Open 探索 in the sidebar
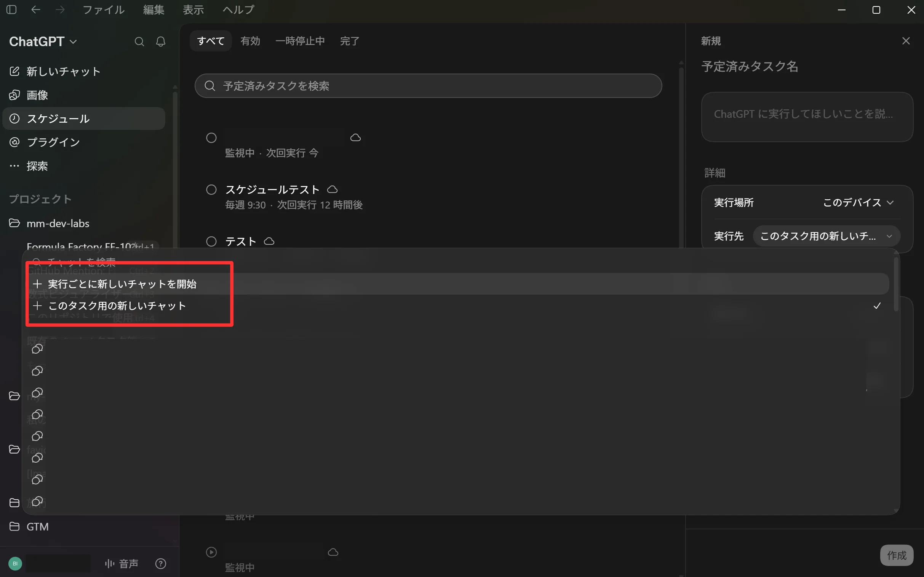The image size is (924, 577). coord(83,166)
